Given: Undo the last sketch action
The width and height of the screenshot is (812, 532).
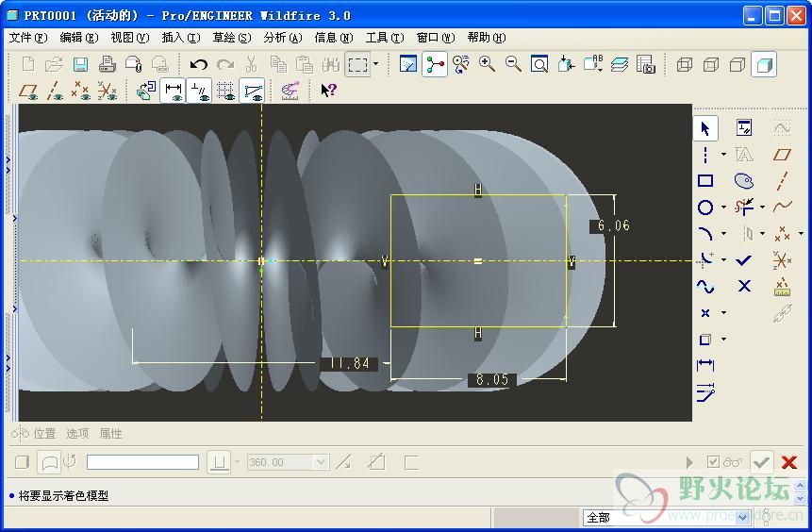Looking at the screenshot, I should click(x=199, y=65).
